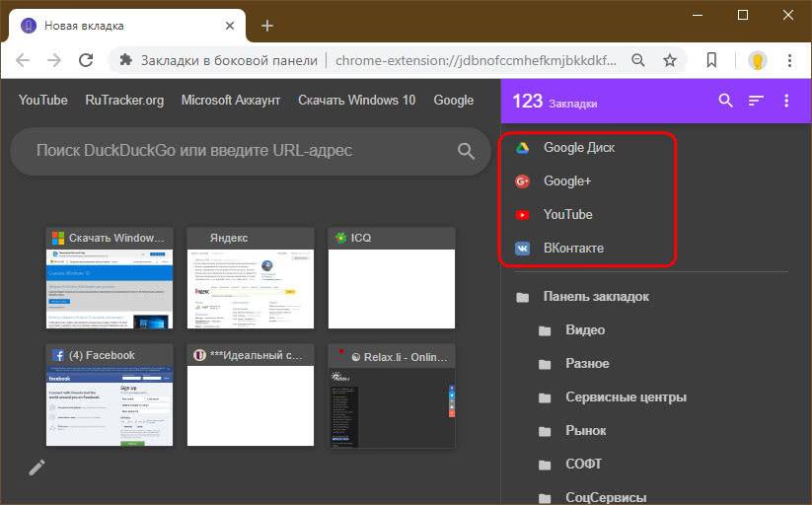Close the Новая вкладка tab

pos(230,26)
